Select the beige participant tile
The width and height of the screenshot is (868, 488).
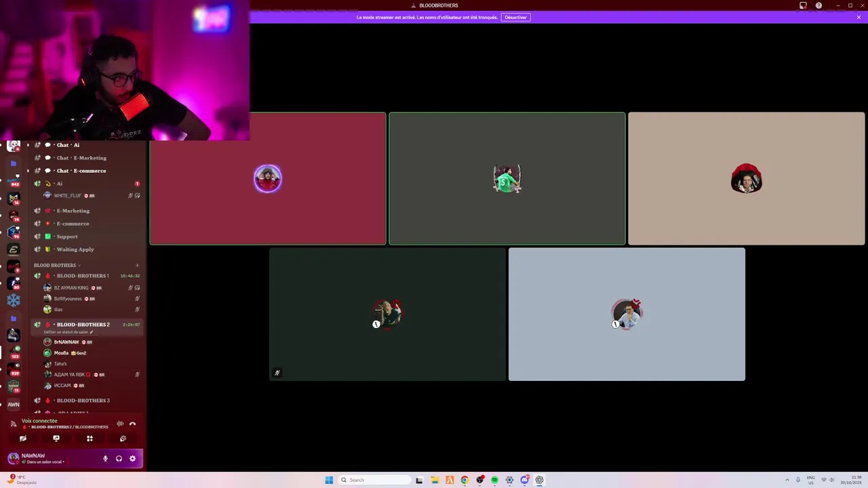[747, 179]
